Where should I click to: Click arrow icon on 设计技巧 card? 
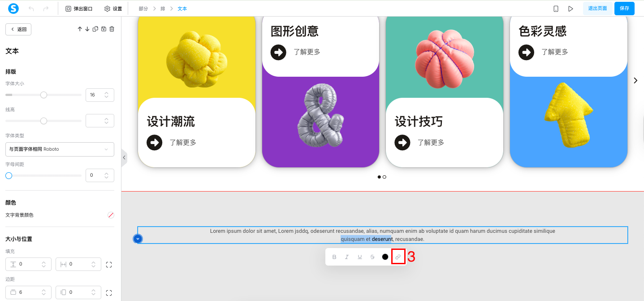(x=402, y=143)
